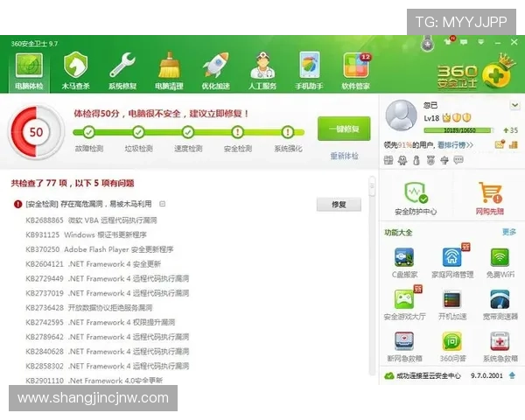Image resolution: width=525 pixels, height=420 pixels.
Task: Open 网购先赔 shopping cart icon
Action: pyautogui.click(x=490, y=198)
